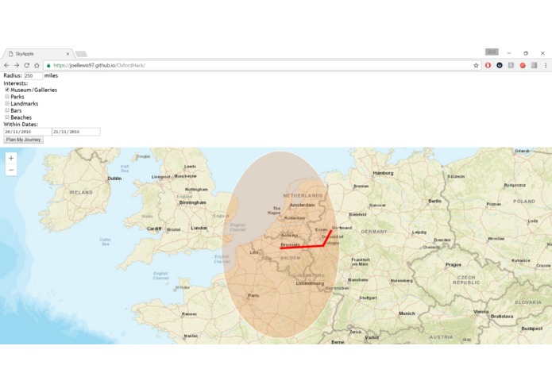The height and width of the screenshot is (392, 552).
Task: Open the red round extension icon
Action: point(523,65)
